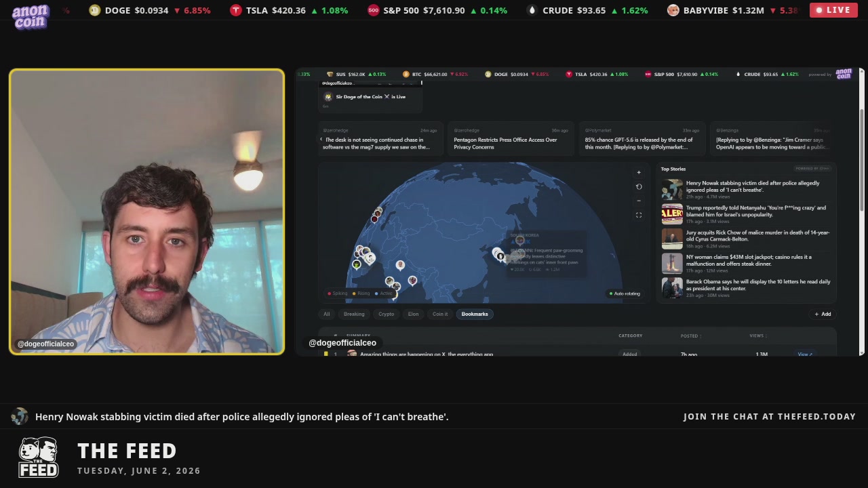Image resolution: width=868 pixels, height=488 pixels.
Task: Click the bottom headline about Henry Nowak
Action: pyautogui.click(x=241, y=416)
